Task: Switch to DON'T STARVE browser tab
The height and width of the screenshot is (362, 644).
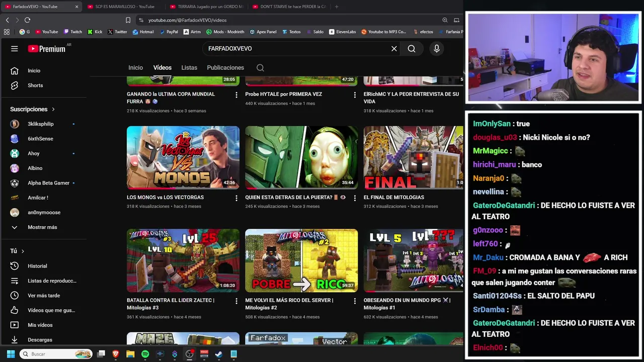Action: click(289, 7)
